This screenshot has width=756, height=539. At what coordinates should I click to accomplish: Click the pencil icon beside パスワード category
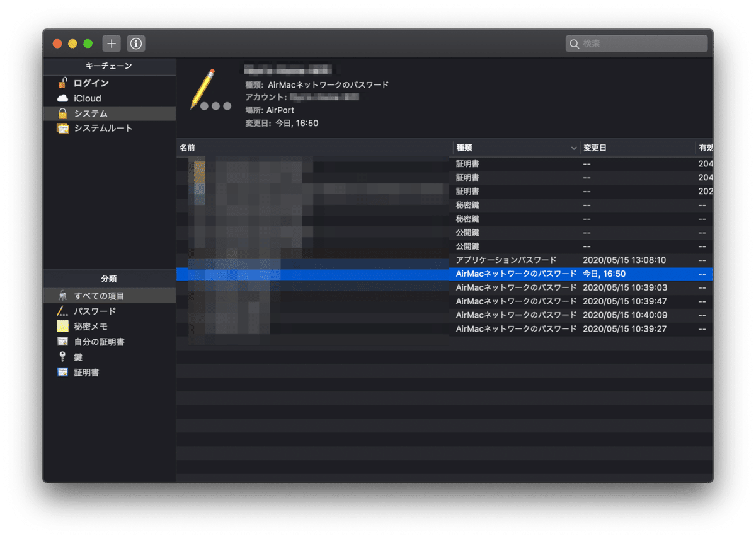[x=62, y=311]
